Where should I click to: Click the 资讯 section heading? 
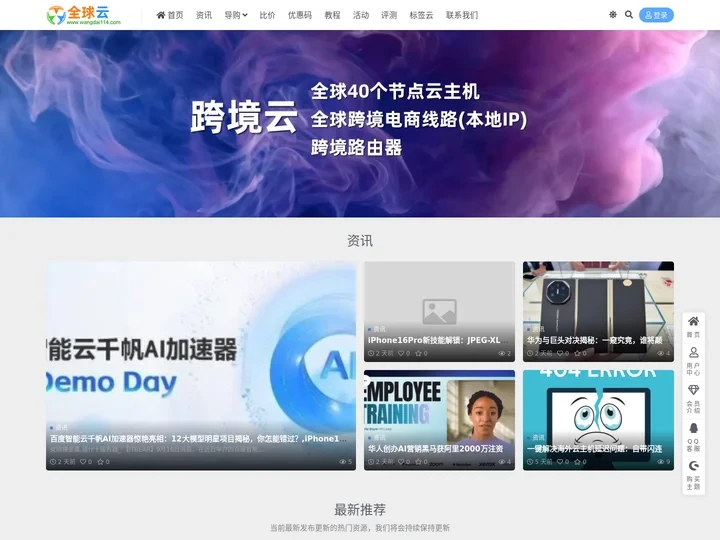[x=360, y=241]
